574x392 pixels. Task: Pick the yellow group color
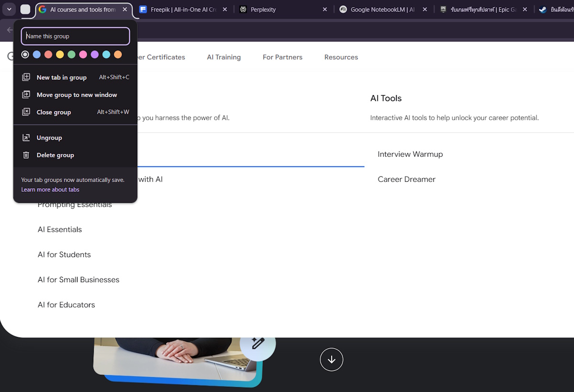60,54
